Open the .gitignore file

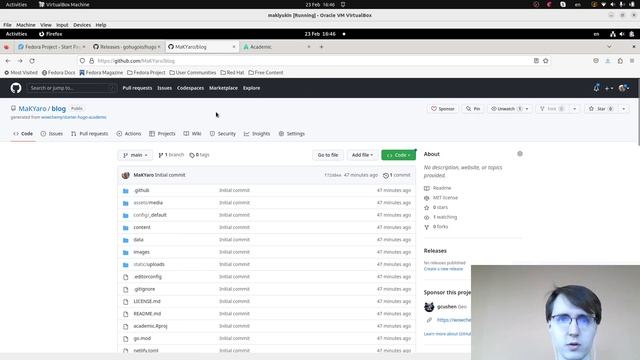(144, 289)
